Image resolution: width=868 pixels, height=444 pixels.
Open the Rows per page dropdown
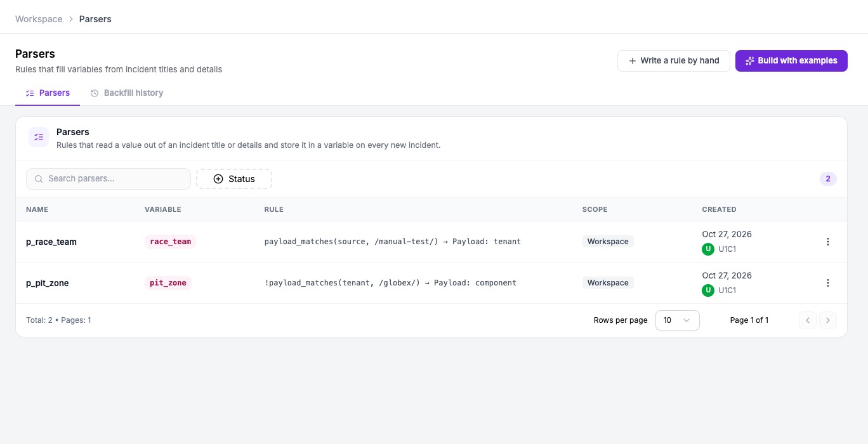[677, 320]
